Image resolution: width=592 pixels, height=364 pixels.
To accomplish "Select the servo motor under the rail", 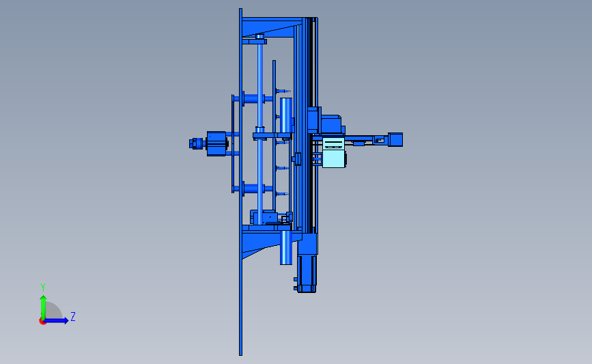I will 307,272.
